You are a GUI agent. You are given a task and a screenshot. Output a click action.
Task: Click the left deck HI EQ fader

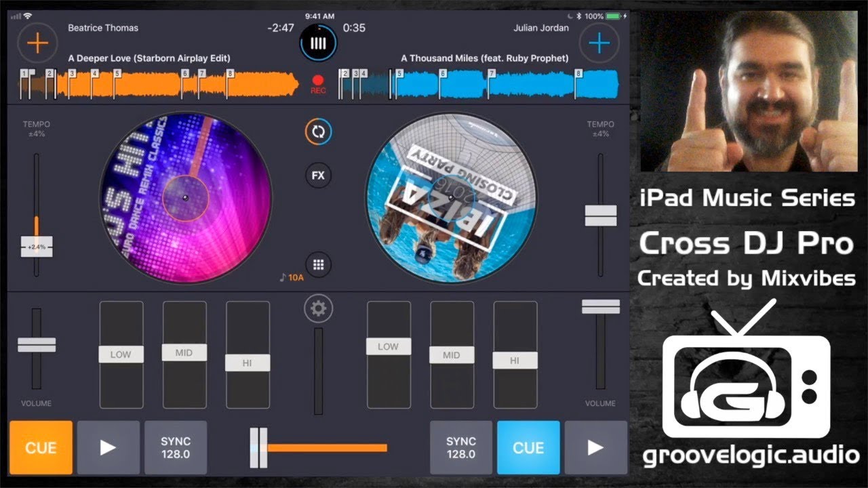(248, 363)
